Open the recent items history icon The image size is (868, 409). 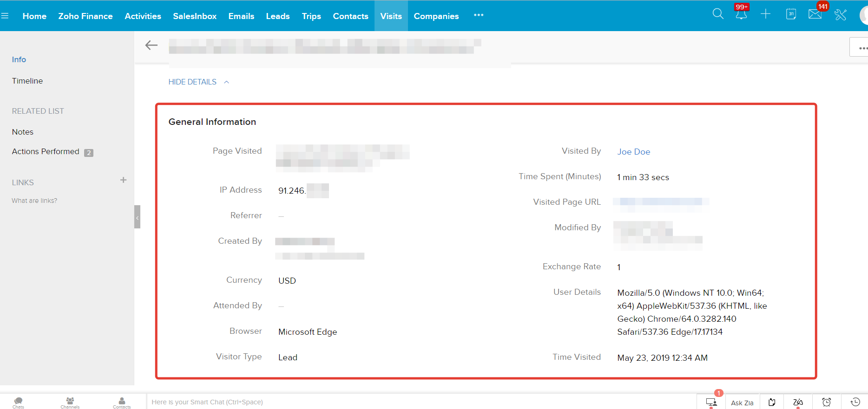pos(855,402)
